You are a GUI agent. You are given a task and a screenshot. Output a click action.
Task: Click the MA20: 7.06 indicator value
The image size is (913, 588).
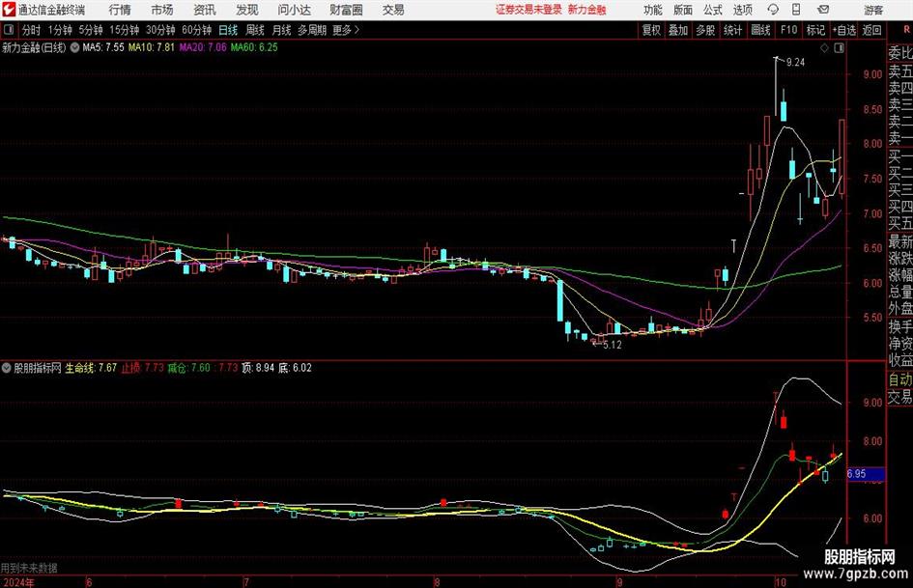point(203,47)
